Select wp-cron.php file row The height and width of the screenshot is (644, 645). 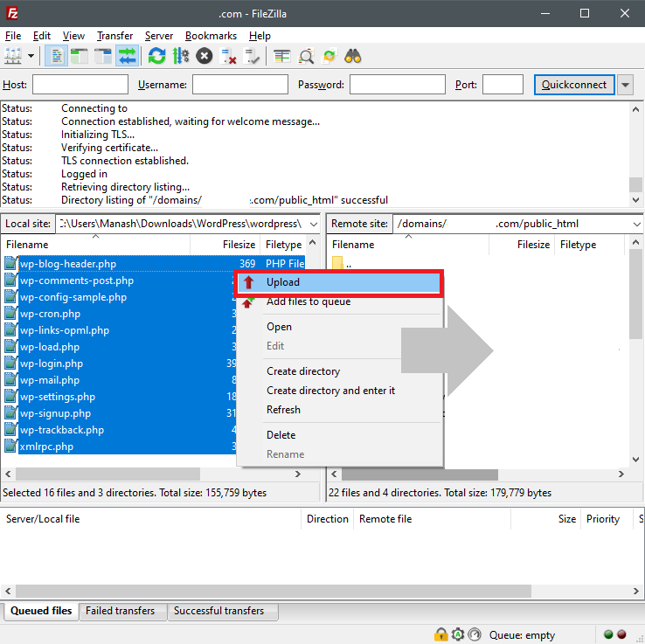coord(119,314)
